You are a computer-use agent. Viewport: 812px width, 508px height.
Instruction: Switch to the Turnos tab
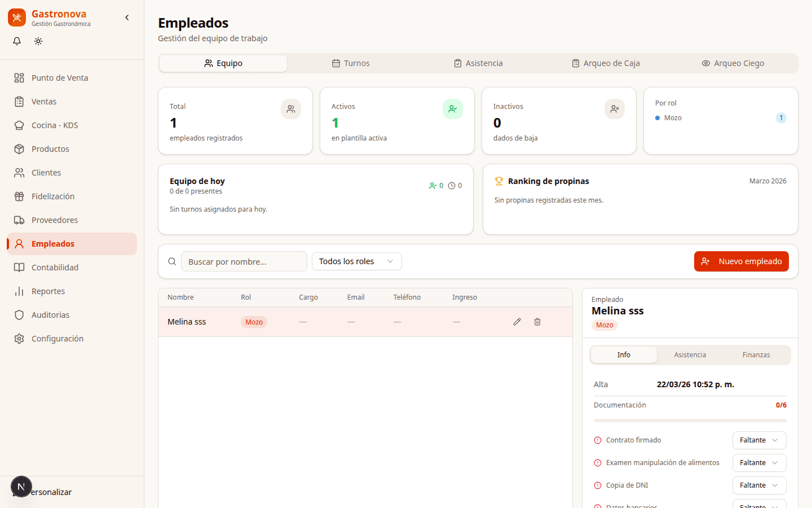coord(351,63)
